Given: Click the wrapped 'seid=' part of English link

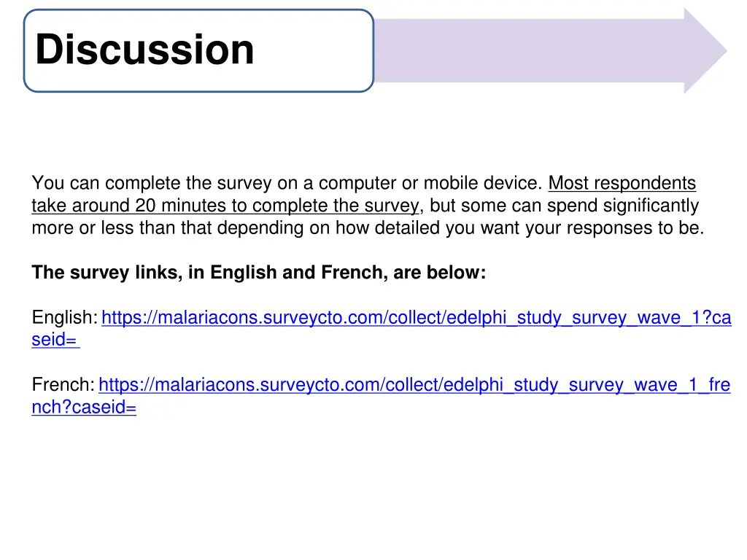Looking at the screenshot, I should click(55, 340).
